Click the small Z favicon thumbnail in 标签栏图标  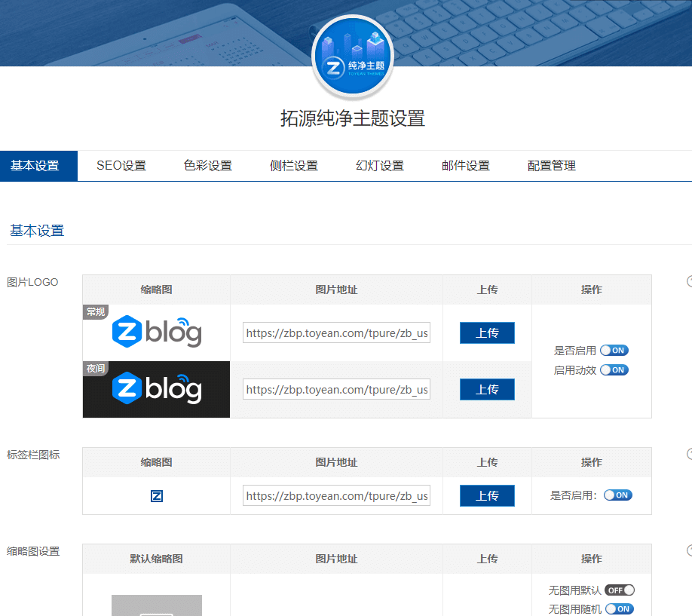click(156, 495)
